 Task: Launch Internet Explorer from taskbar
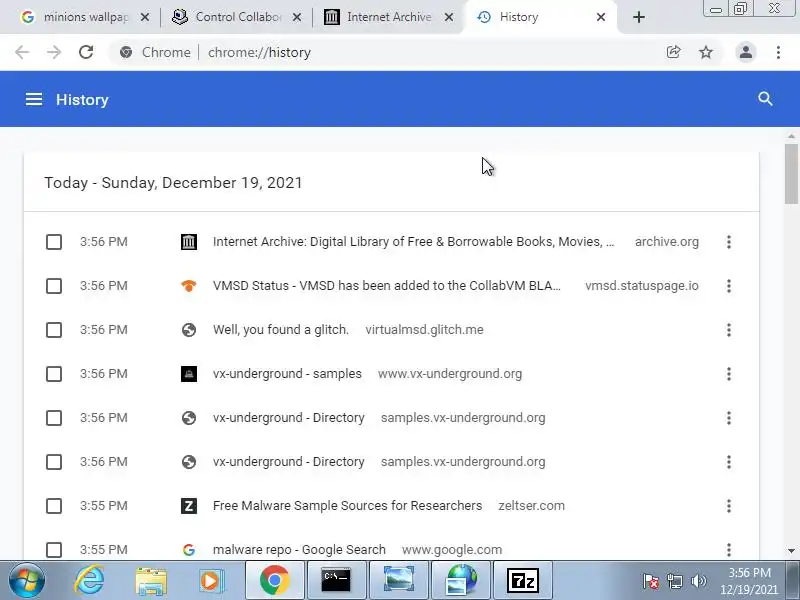tap(89, 581)
